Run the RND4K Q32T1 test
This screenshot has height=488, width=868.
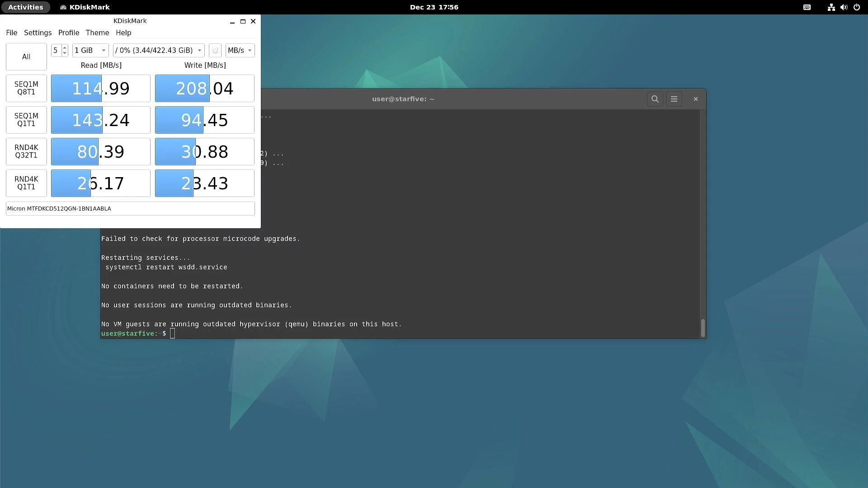click(x=26, y=151)
